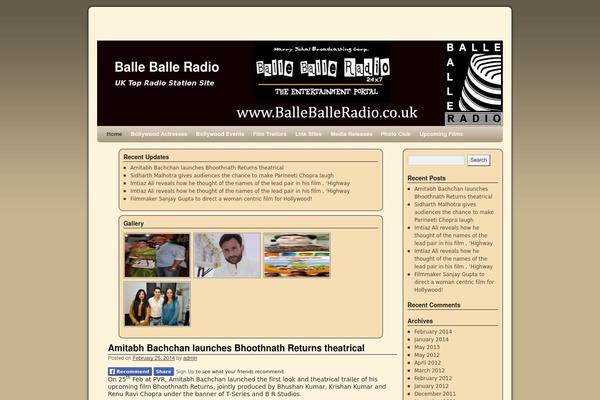Open April 2012 archive
Screen dimensions: 600x400
[x=427, y=363]
